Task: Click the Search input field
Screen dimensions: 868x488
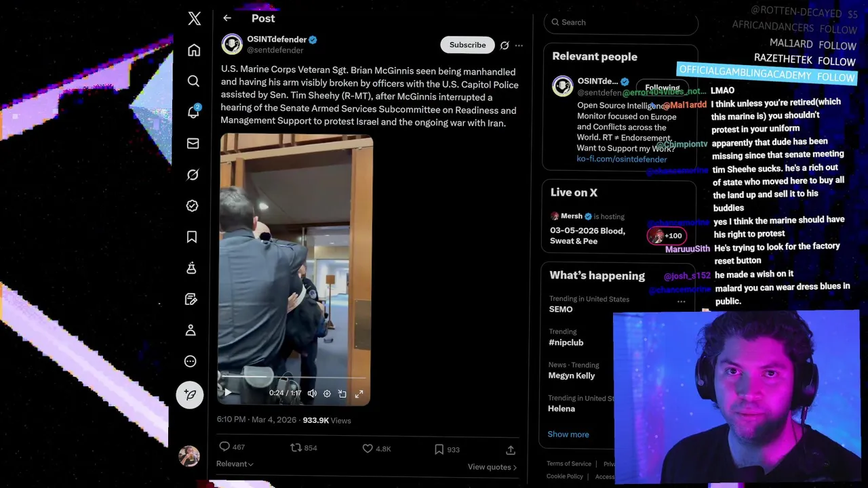Action: click(621, 22)
